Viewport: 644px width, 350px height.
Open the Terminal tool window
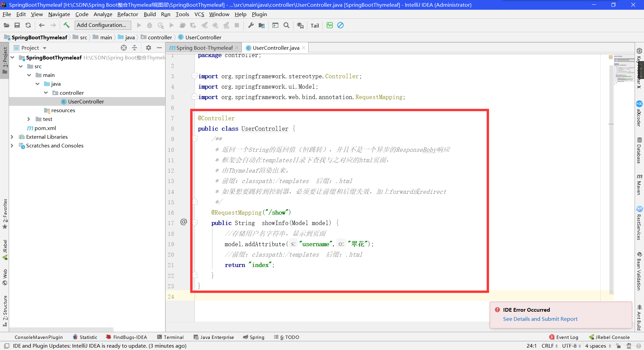click(x=170, y=337)
